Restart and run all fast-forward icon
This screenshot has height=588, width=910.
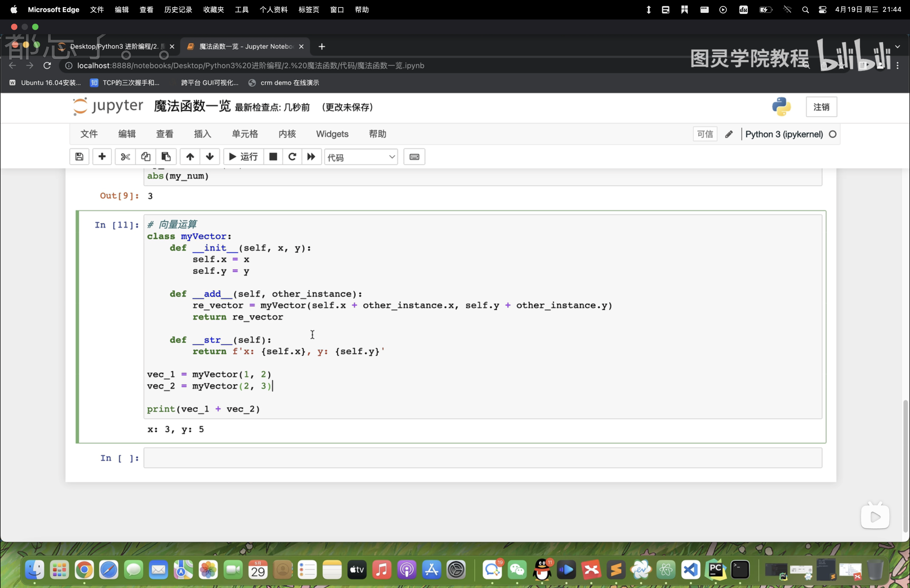pos(311,157)
